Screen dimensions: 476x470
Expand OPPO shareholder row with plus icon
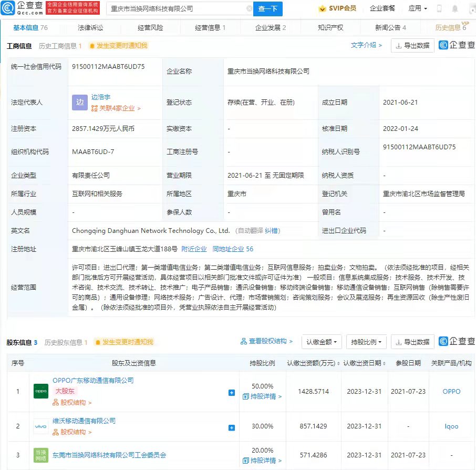(x=232, y=393)
